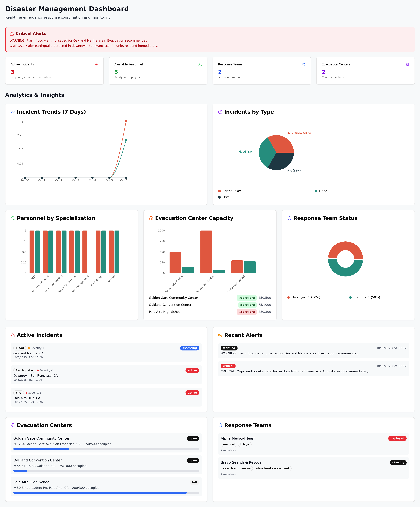Click the Incident Trends chart line icon
Viewport: 420px width, 507px height.
click(x=13, y=112)
